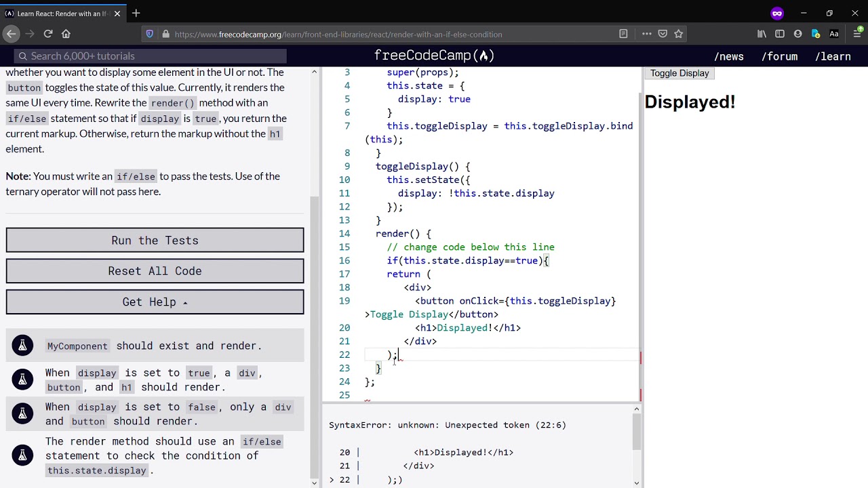
Task: Click the console scroll-down arrow
Action: coord(637,483)
